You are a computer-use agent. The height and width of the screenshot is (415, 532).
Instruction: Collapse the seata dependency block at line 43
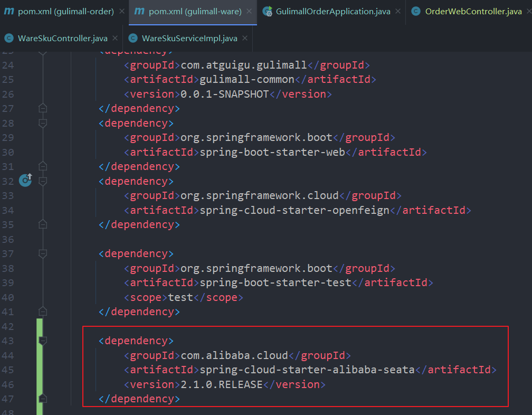[x=43, y=341]
